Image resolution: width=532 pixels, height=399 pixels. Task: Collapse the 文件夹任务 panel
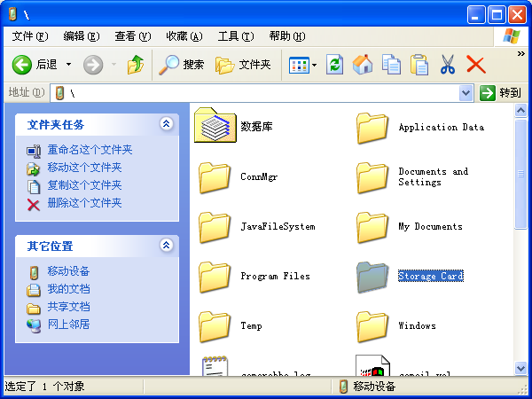pyautogui.click(x=167, y=124)
